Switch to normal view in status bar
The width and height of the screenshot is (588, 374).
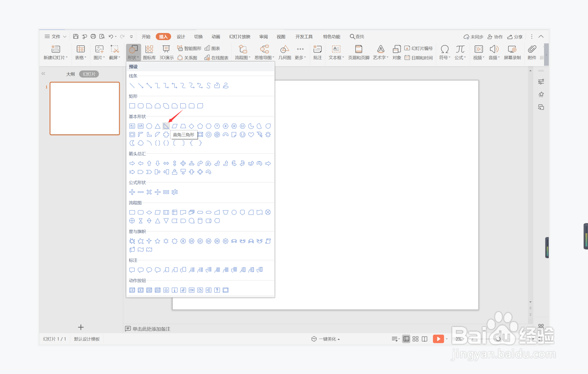[x=406, y=339]
